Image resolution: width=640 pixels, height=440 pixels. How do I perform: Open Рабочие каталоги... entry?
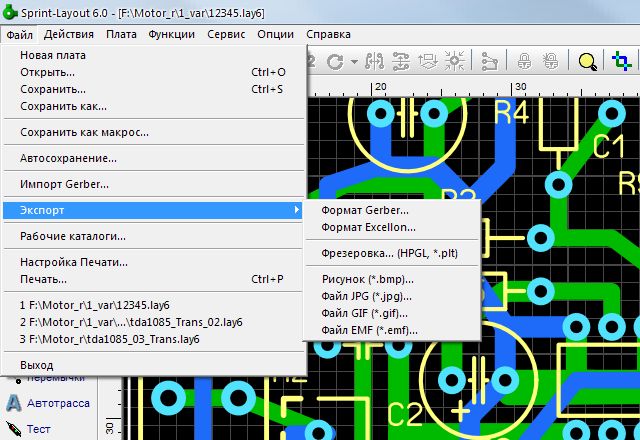[153, 236]
